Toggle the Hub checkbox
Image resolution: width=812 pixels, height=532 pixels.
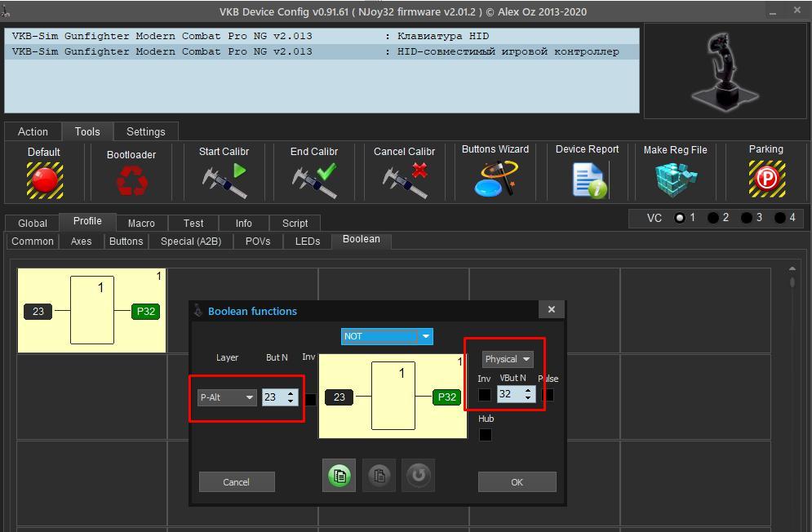(x=486, y=435)
